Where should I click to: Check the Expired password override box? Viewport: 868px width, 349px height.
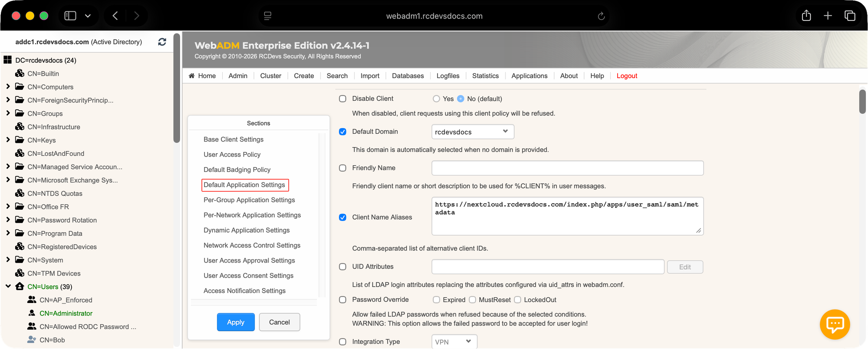tap(436, 300)
